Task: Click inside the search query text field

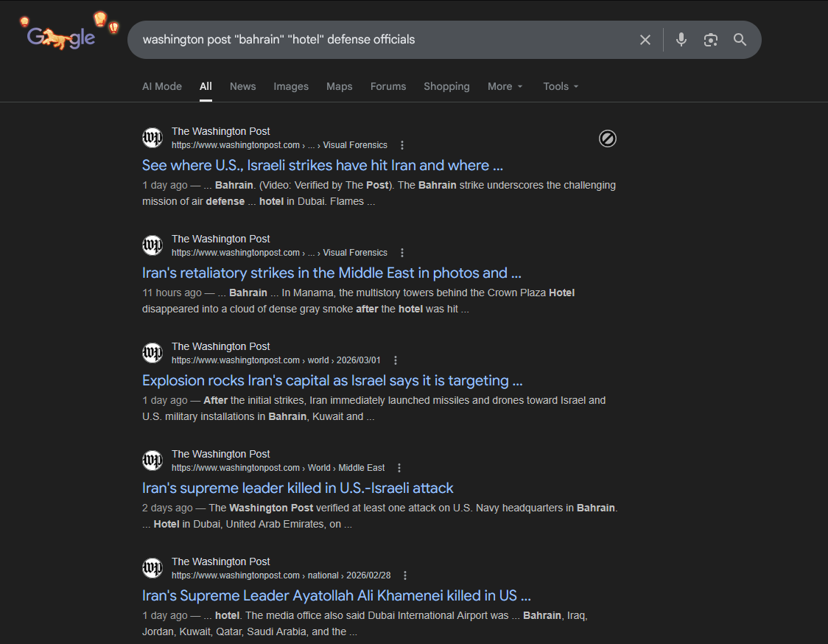Action: point(383,40)
